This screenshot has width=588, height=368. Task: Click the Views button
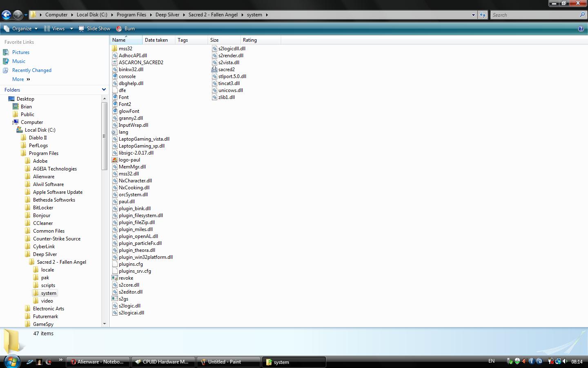pyautogui.click(x=54, y=29)
